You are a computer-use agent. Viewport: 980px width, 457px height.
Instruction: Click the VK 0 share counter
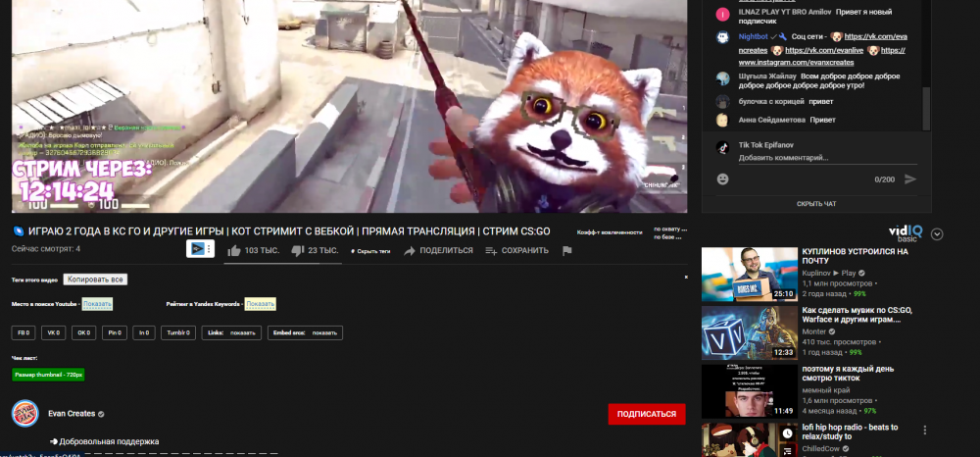pos(54,332)
